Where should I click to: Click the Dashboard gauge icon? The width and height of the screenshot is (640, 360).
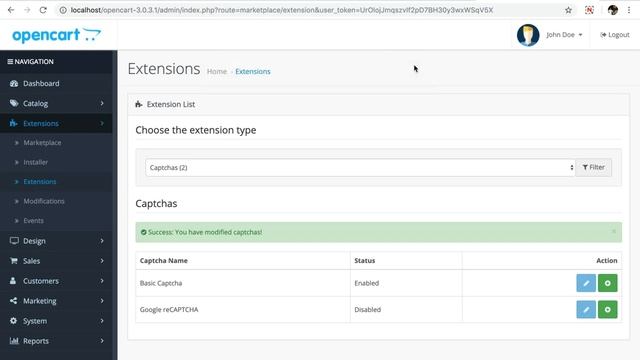14,83
